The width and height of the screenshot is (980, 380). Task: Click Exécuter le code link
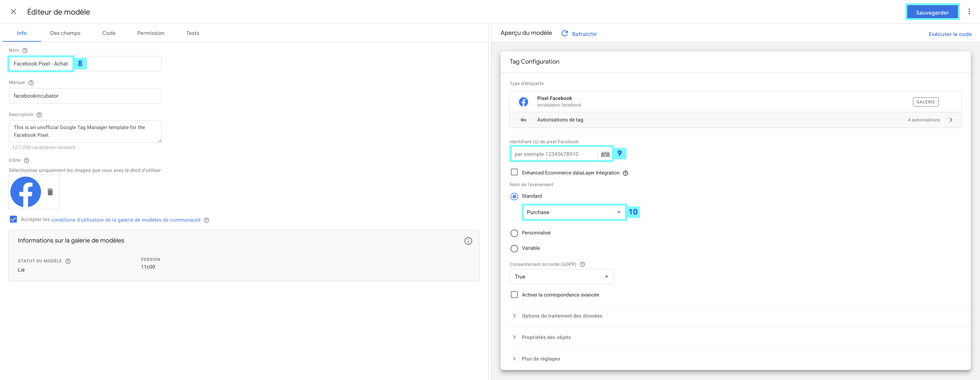click(950, 34)
